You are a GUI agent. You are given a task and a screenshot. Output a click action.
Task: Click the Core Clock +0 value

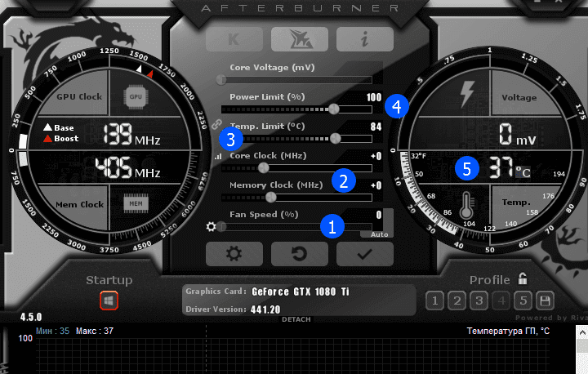pyautogui.click(x=376, y=156)
